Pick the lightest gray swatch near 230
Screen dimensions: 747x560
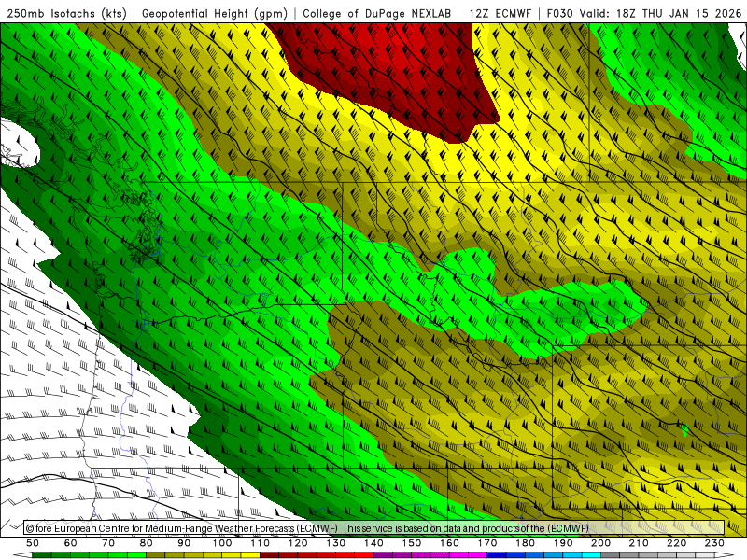click(x=706, y=554)
